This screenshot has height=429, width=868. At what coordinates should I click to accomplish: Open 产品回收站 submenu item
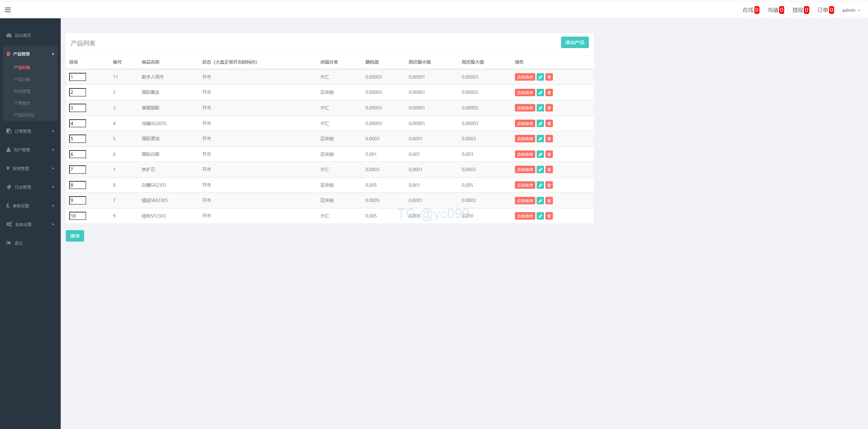pyautogui.click(x=24, y=115)
